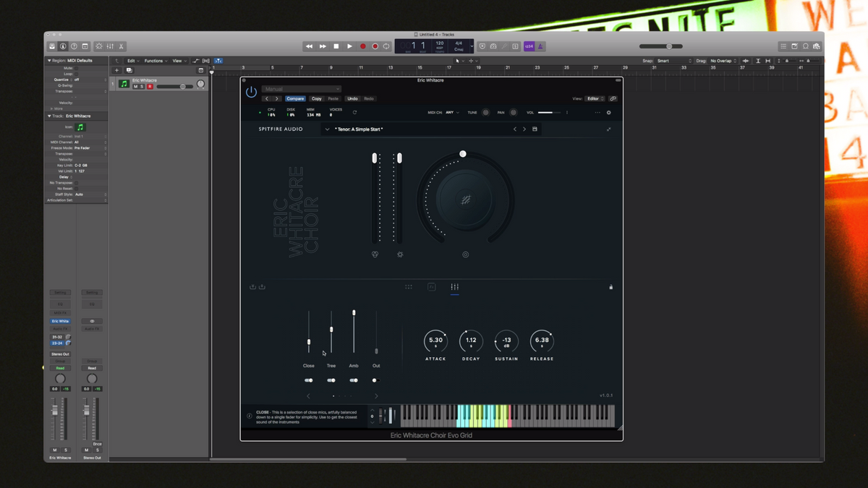The width and height of the screenshot is (868, 488).
Task: Enable the Out mic switch
Action: 375,380
